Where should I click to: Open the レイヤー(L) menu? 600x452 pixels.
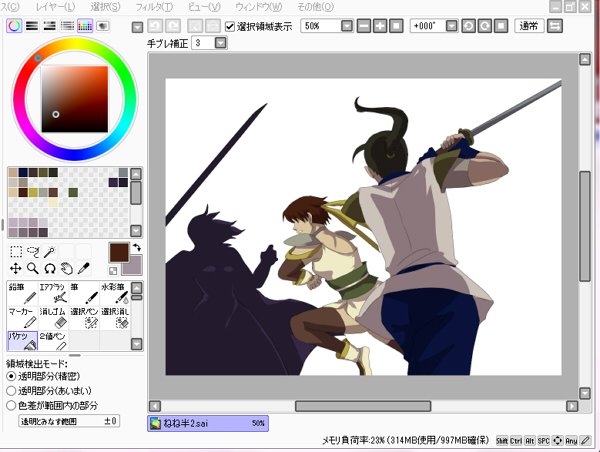pos(55,7)
